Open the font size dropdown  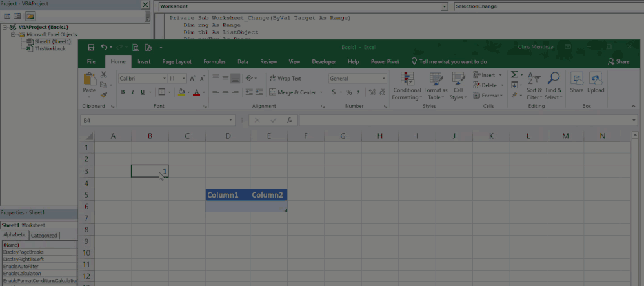184,79
